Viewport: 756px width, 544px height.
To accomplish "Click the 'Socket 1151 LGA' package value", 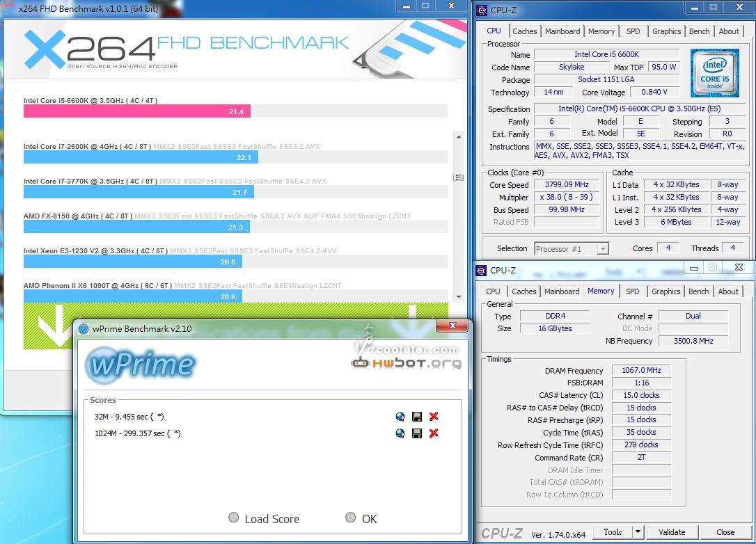I will [606, 79].
